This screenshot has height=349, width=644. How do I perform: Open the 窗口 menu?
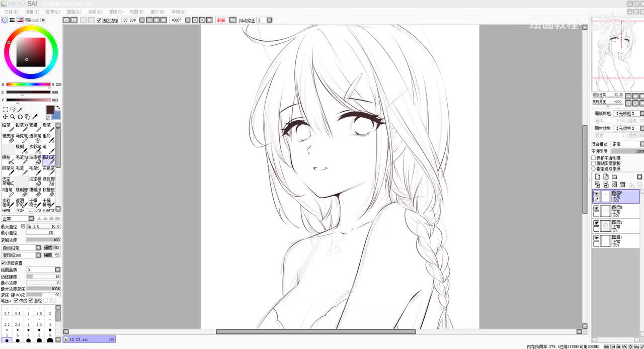click(157, 12)
